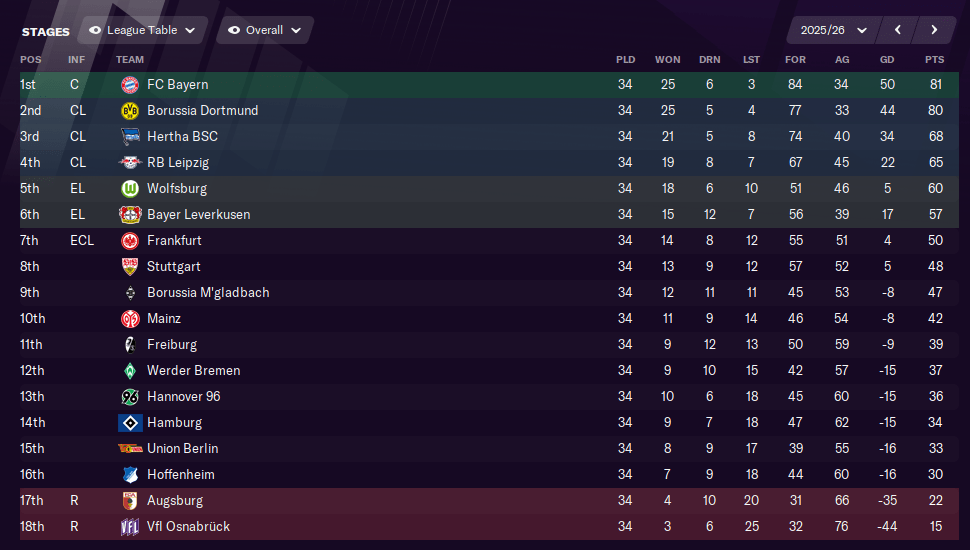The image size is (970, 550).
Task: Click the Hamburg diamond crest
Action: (130, 423)
